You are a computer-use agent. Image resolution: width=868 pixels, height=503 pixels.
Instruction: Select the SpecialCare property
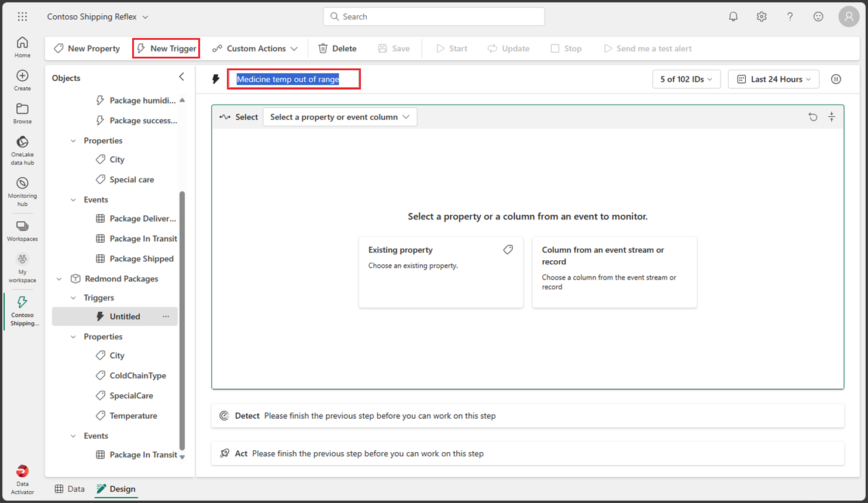point(132,396)
